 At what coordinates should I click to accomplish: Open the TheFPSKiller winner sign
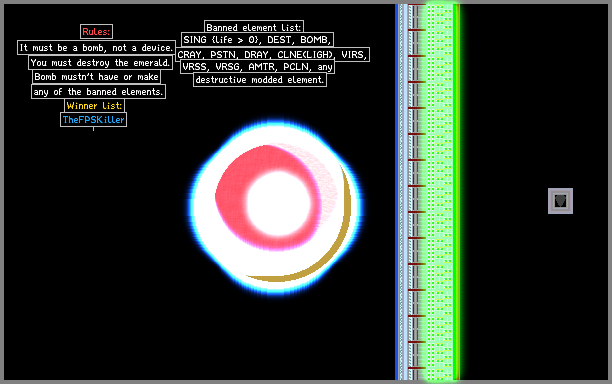[x=94, y=120]
